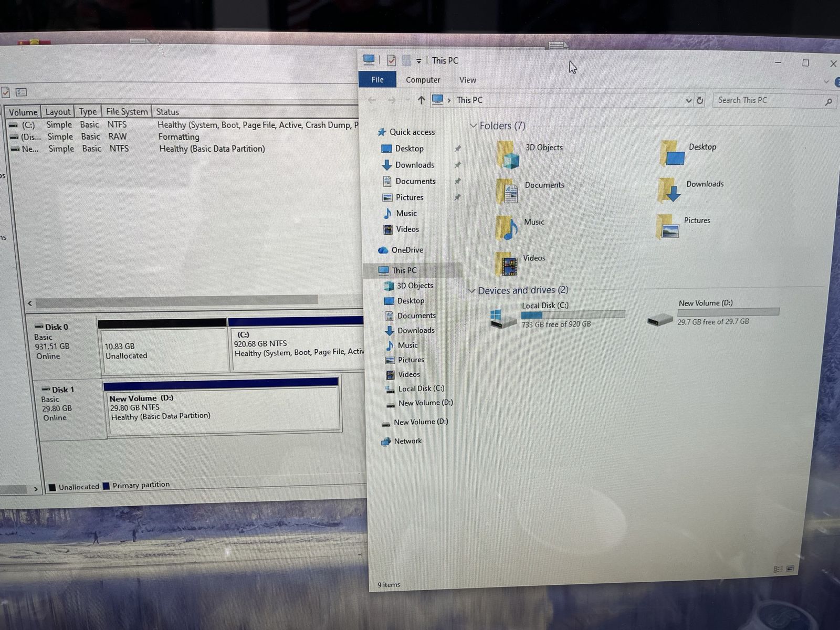The width and height of the screenshot is (840, 630).
Task: Collapse the Devices and drives (2) group
Action: (x=471, y=290)
